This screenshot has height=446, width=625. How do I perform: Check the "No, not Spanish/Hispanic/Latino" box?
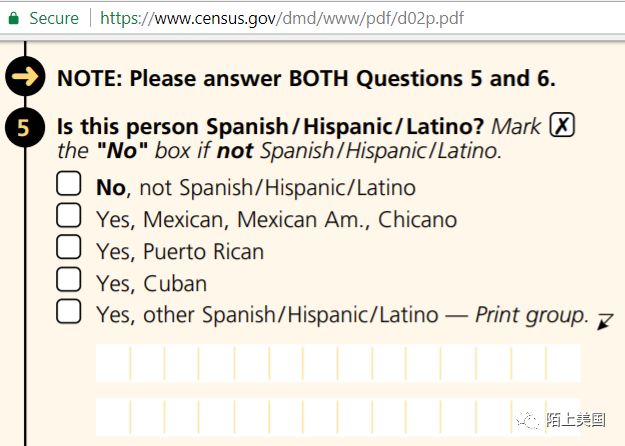point(68,185)
